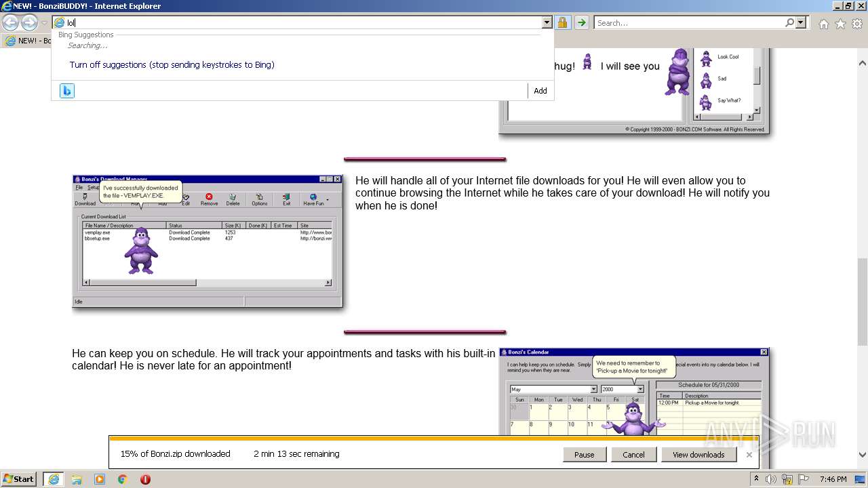This screenshot has width=868, height=488.
Task: Click the yellow download progress strip
Action: pos(434,439)
